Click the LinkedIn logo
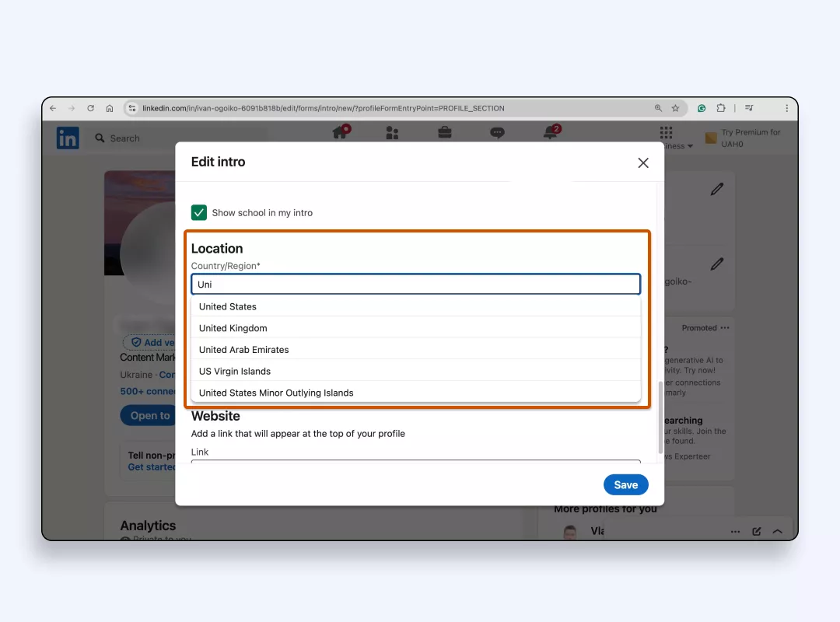840x622 pixels. tap(68, 138)
